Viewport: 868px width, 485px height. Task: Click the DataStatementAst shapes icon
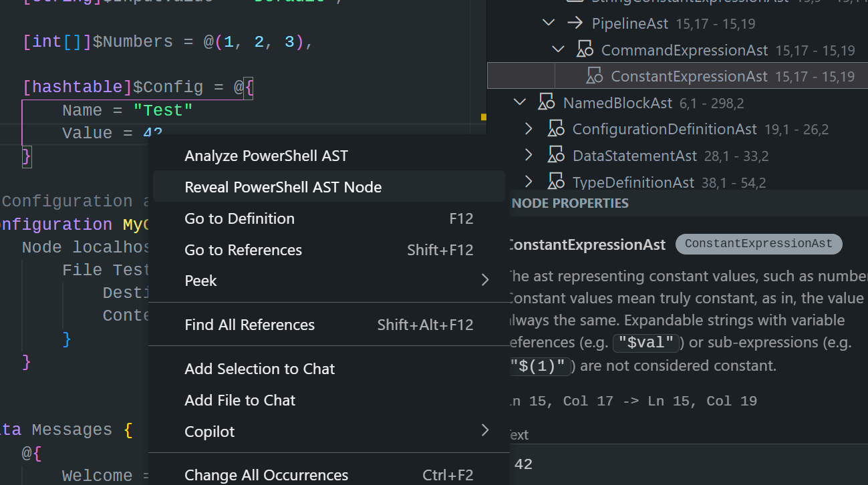(x=556, y=156)
